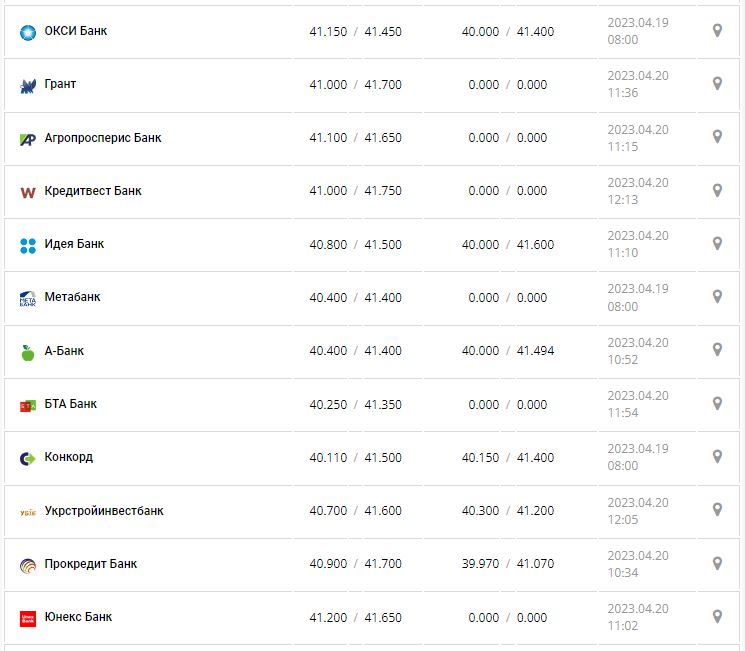This screenshot has width=745, height=651.
Task: Click the Кредитвест Банк location pin
Action: pos(717,190)
